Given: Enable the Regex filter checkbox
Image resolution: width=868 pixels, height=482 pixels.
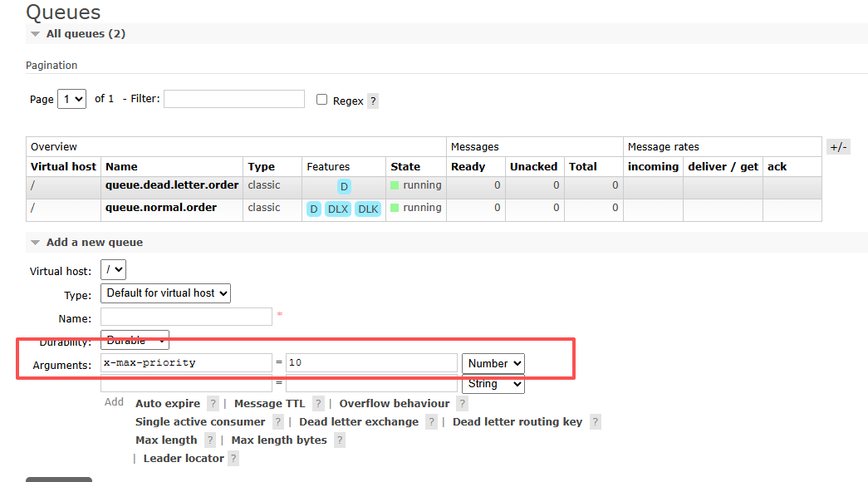Looking at the screenshot, I should 322,100.
